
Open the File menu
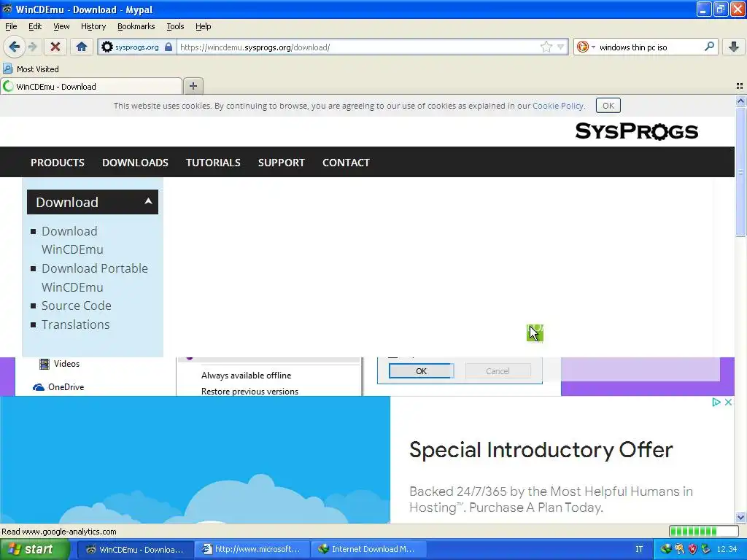[x=11, y=26]
